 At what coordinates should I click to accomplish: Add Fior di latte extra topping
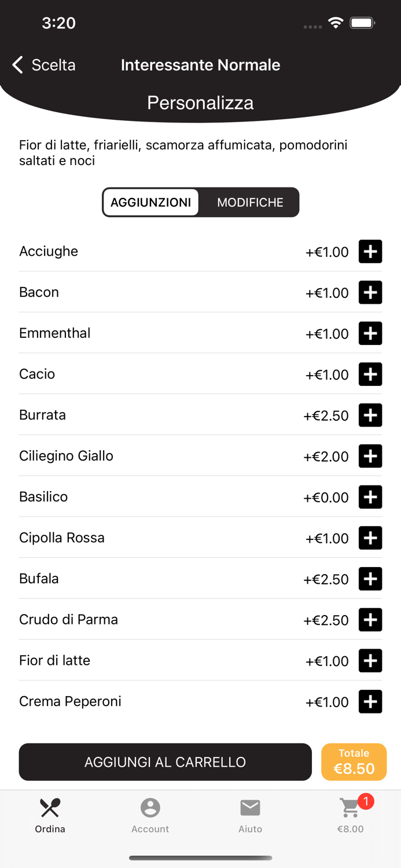click(x=370, y=660)
